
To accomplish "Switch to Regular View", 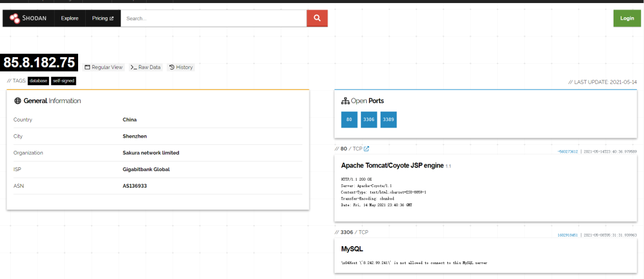I will [104, 67].
